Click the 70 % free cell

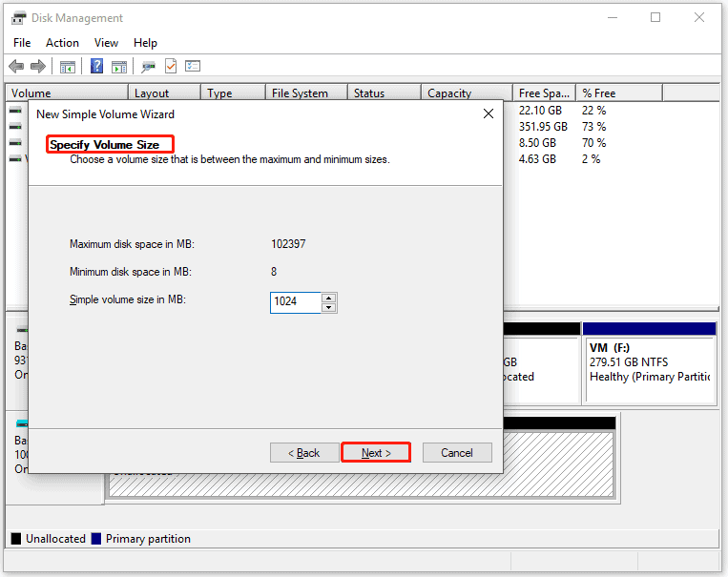[x=594, y=143]
